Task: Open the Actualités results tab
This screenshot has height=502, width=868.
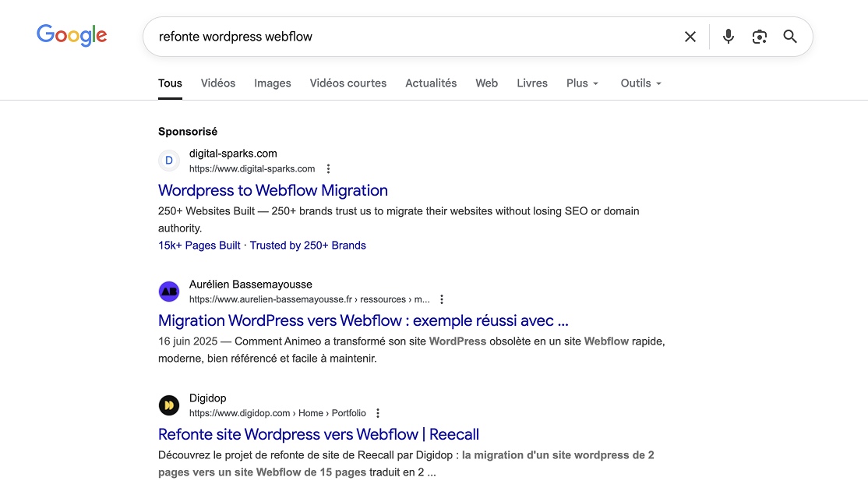Action: click(x=431, y=83)
